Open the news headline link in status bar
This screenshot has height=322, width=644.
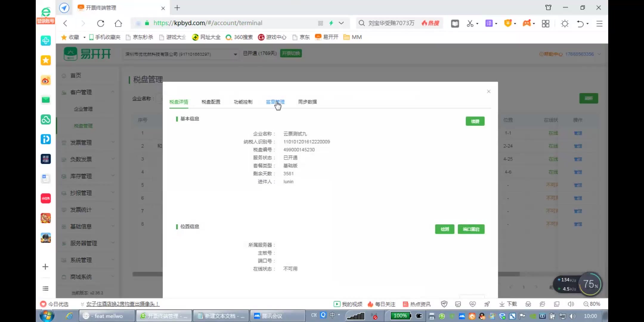tap(123, 304)
